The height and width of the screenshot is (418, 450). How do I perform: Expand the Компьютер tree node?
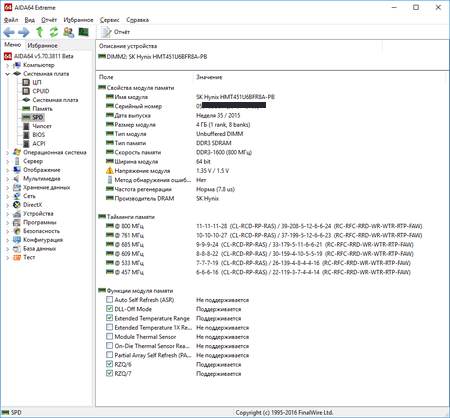click(x=7, y=65)
